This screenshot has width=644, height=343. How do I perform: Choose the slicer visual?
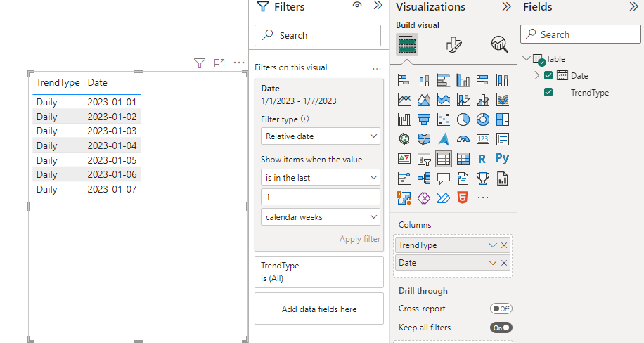[423, 159]
